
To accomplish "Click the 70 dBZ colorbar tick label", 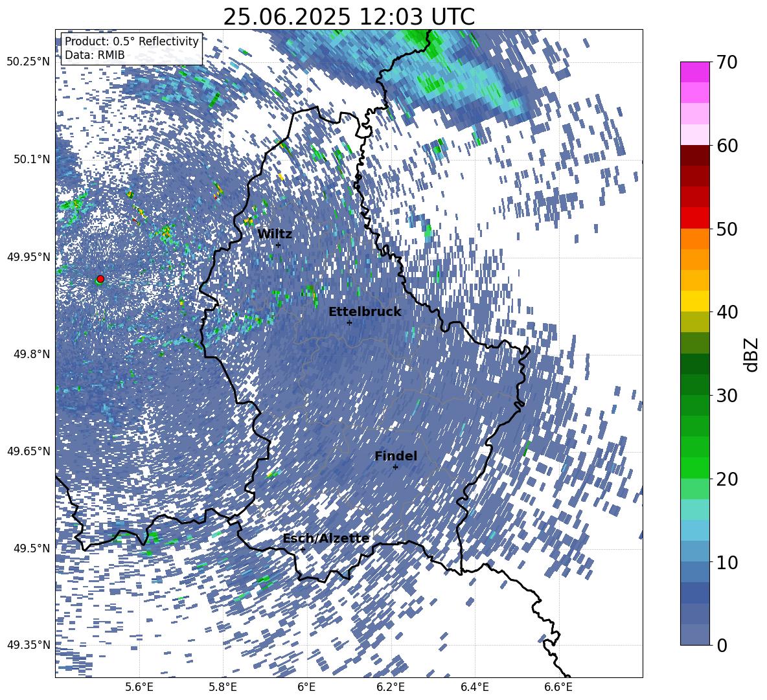I will [x=727, y=62].
